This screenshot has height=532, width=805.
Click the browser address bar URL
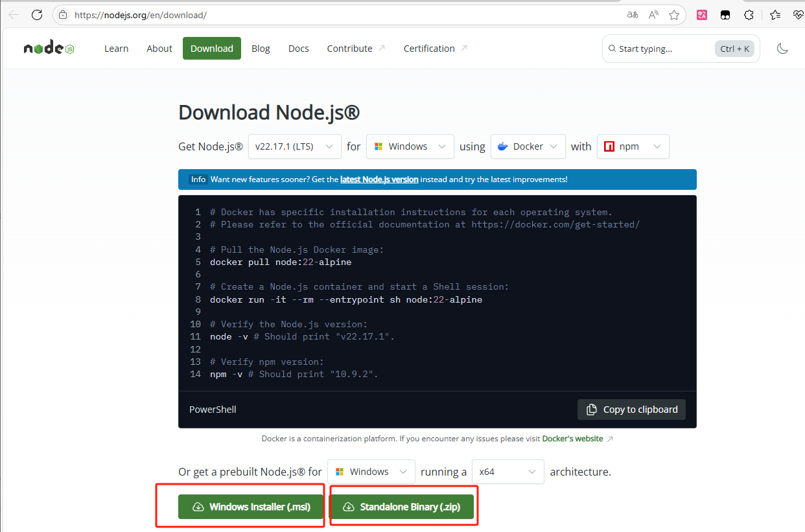(x=141, y=15)
